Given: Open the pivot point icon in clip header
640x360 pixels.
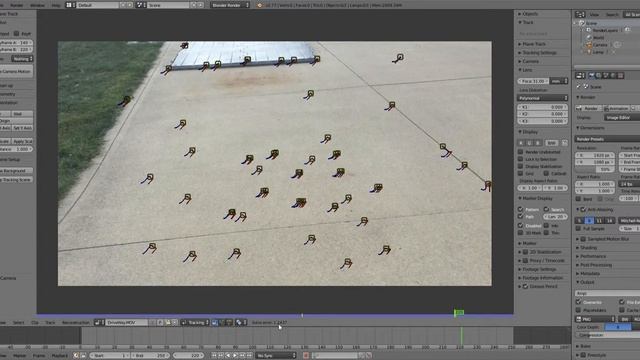Looking at the screenshot, I should coord(240,322).
